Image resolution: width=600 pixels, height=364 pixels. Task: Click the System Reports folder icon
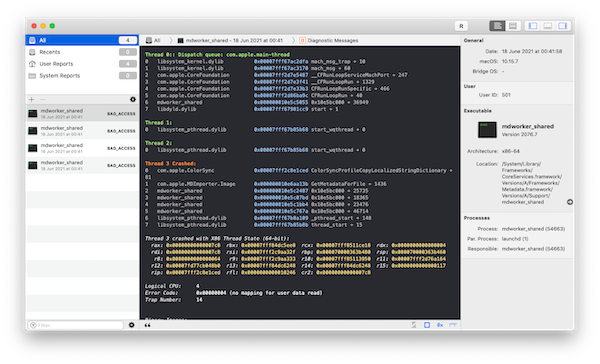33,76
